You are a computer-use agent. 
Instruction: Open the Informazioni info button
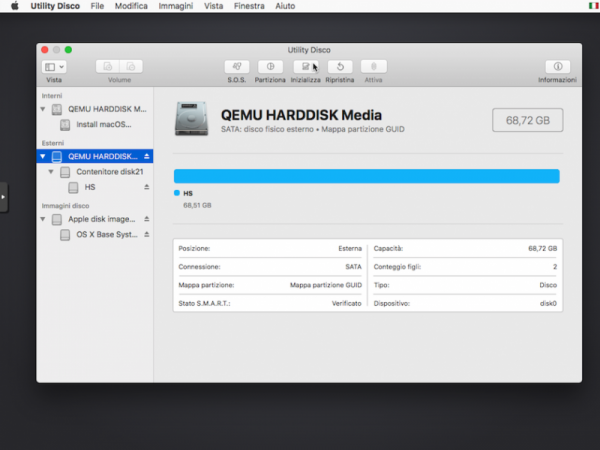(557, 66)
